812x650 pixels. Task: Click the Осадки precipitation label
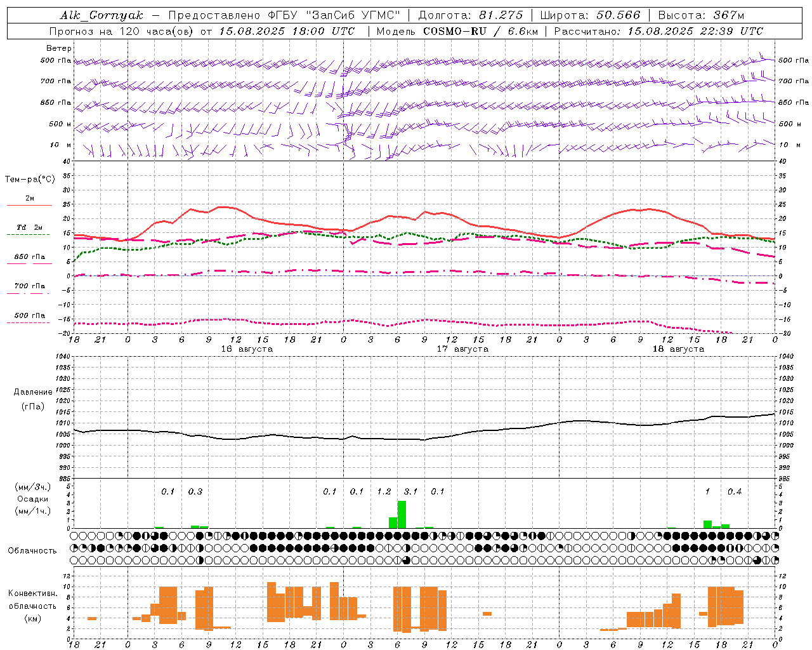pyautogui.click(x=33, y=499)
